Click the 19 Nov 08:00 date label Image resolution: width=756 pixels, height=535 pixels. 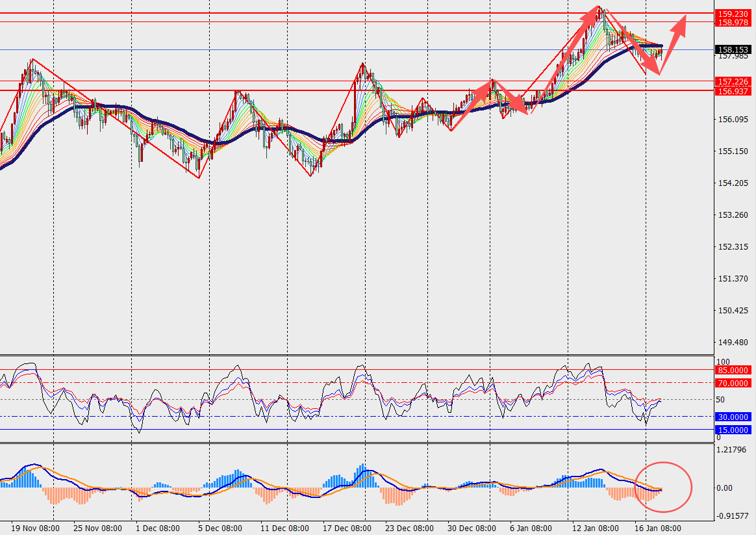point(36,528)
